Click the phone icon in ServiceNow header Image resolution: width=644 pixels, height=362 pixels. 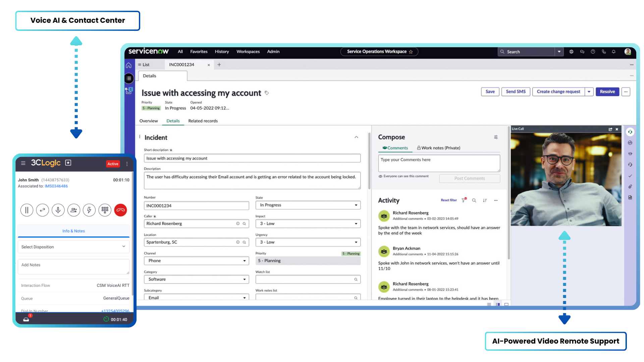(x=604, y=52)
